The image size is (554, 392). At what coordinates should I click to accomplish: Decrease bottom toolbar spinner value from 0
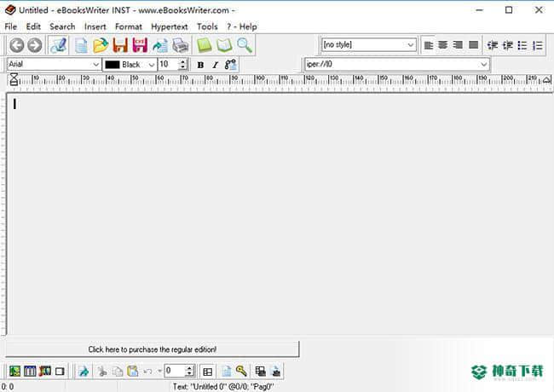[190, 374]
